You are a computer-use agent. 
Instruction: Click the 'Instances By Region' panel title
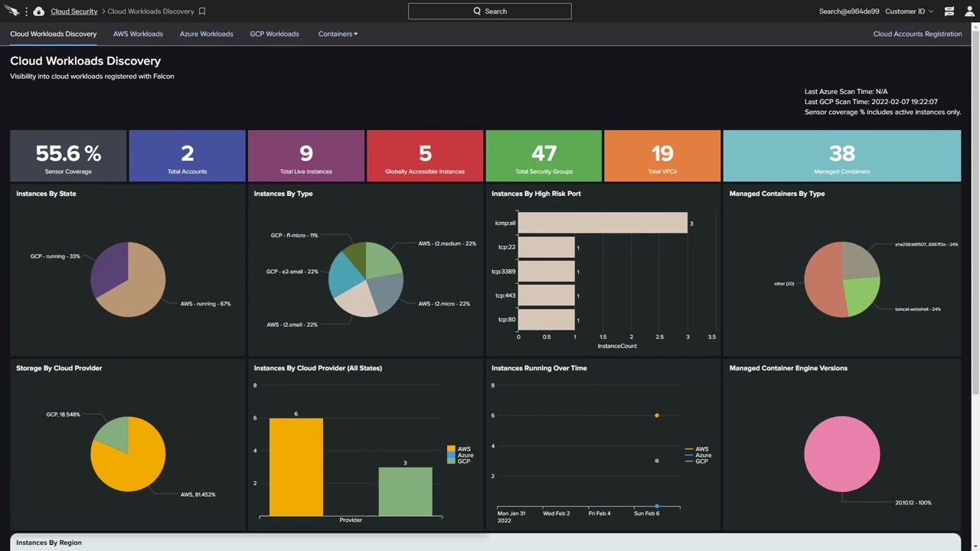tap(49, 543)
